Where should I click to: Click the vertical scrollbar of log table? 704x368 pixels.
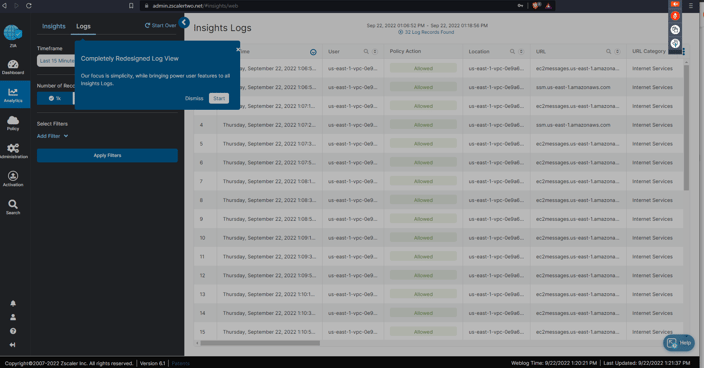click(686, 128)
